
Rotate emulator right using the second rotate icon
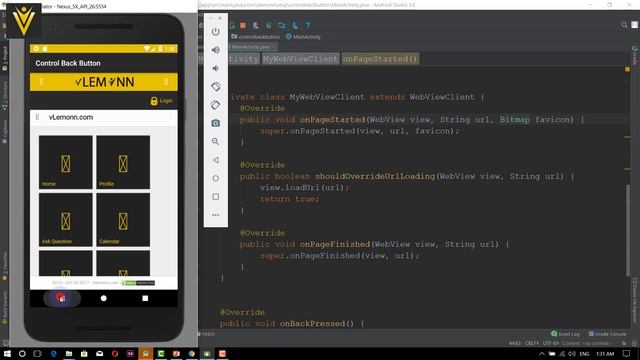point(216,105)
